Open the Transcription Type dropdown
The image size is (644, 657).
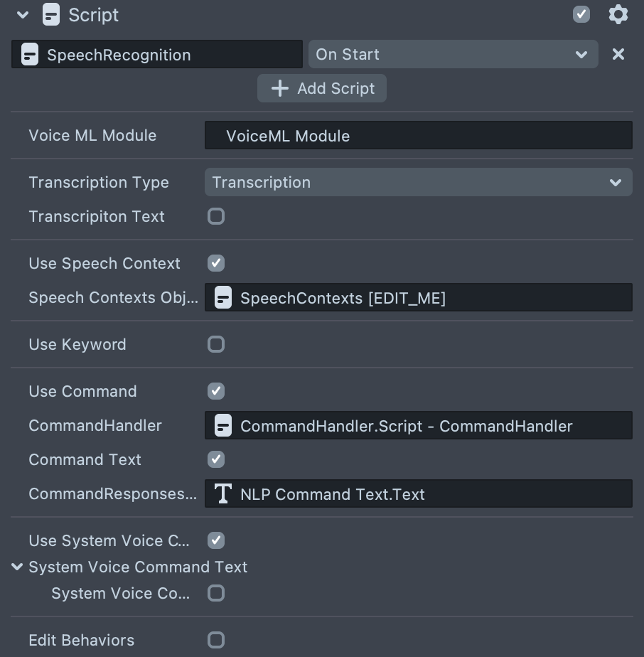coord(418,183)
